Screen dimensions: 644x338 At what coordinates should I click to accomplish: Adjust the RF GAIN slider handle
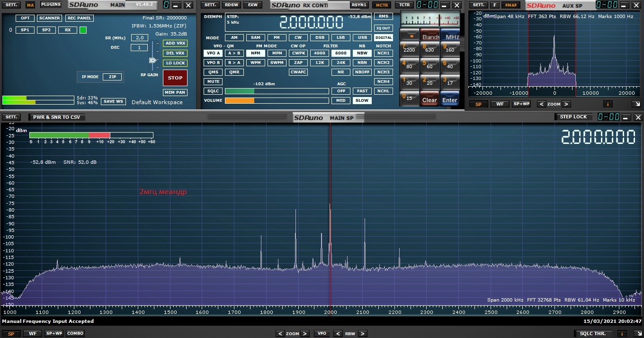(152, 60)
